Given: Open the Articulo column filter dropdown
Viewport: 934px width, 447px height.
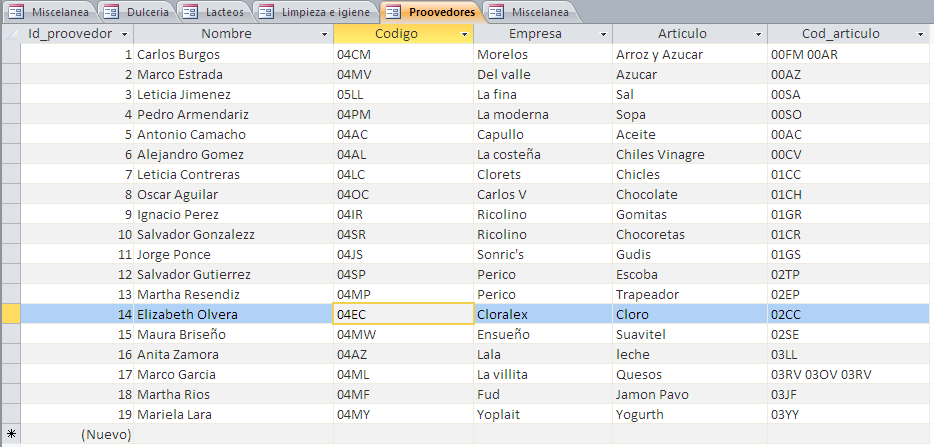Looking at the screenshot, I should tap(758, 35).
